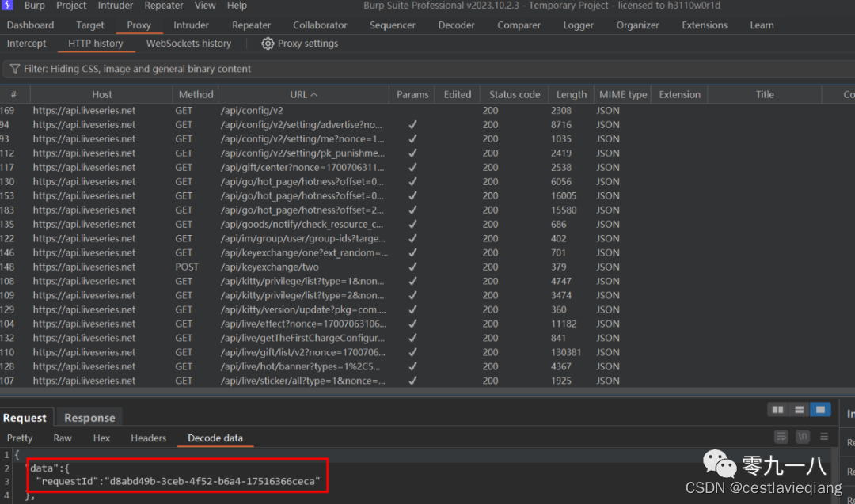Switch to the Comparer tab

point(519,25)
